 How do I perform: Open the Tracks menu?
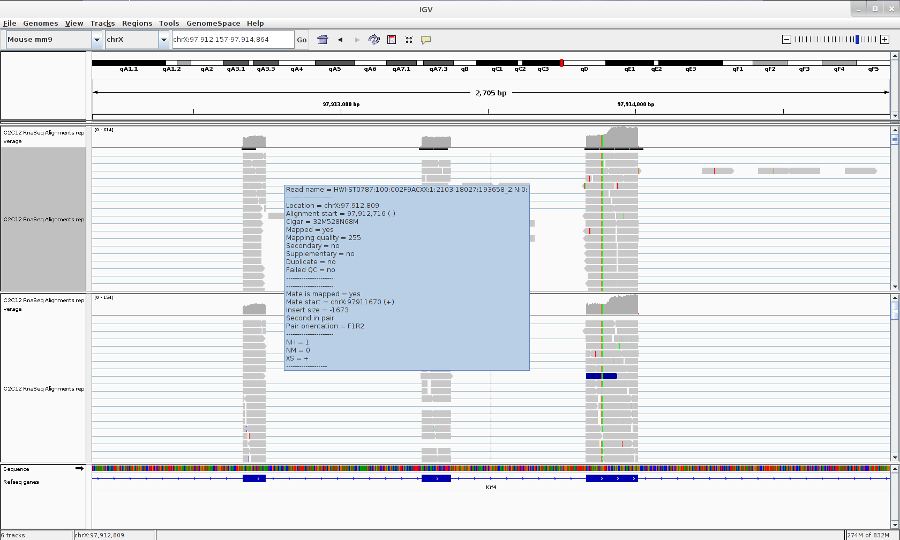(103, 24)
